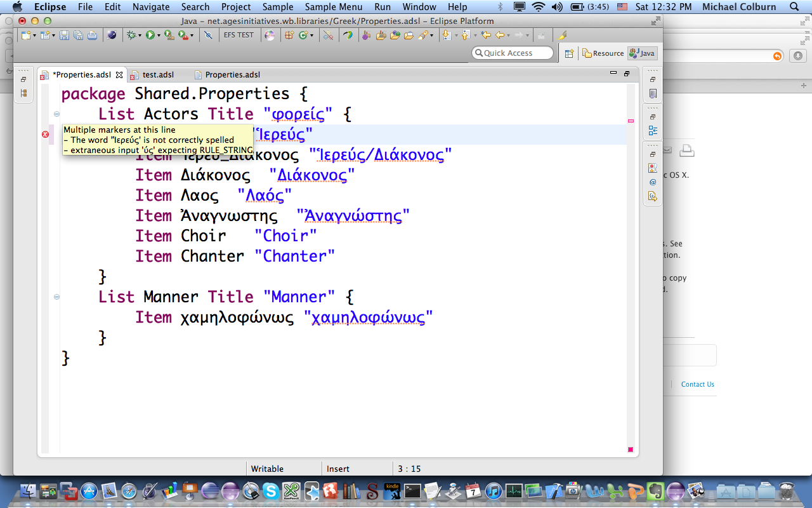Maximize the editor area
This screenshot has height=508, width=812.
[x=627, y=73]
